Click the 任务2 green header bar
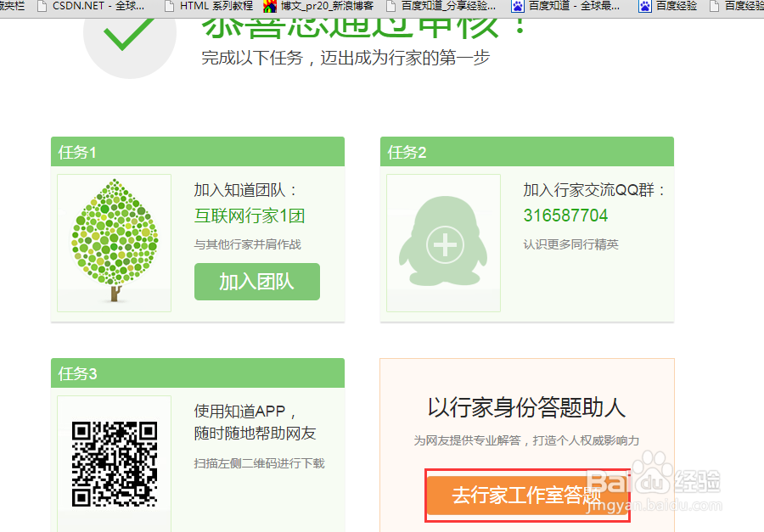764x532 pixels. click(x=526, y=151)
